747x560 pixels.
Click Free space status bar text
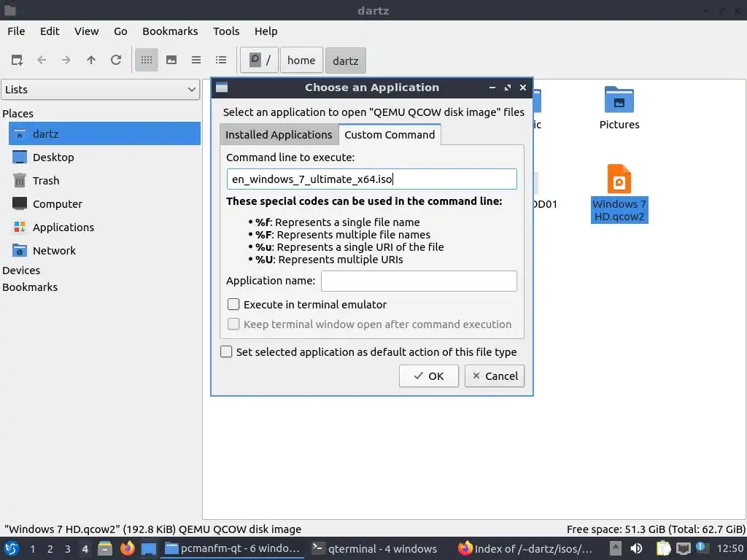[x=656, y=529]
